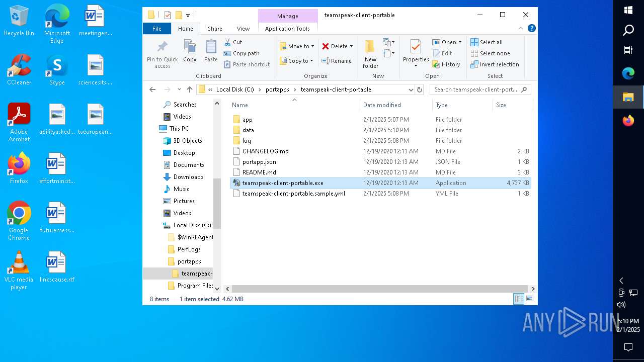Sort by Date modified column

(x=396, y=105)
